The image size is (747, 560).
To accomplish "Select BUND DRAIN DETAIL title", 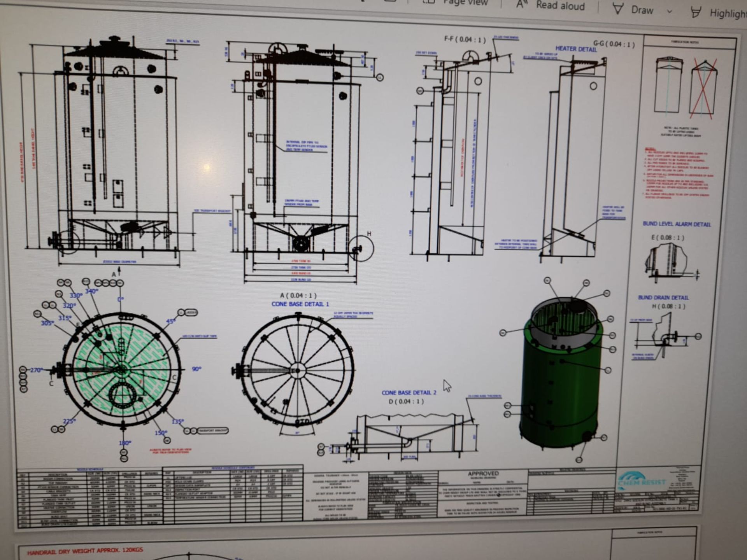I will click(x=663, y=297).
